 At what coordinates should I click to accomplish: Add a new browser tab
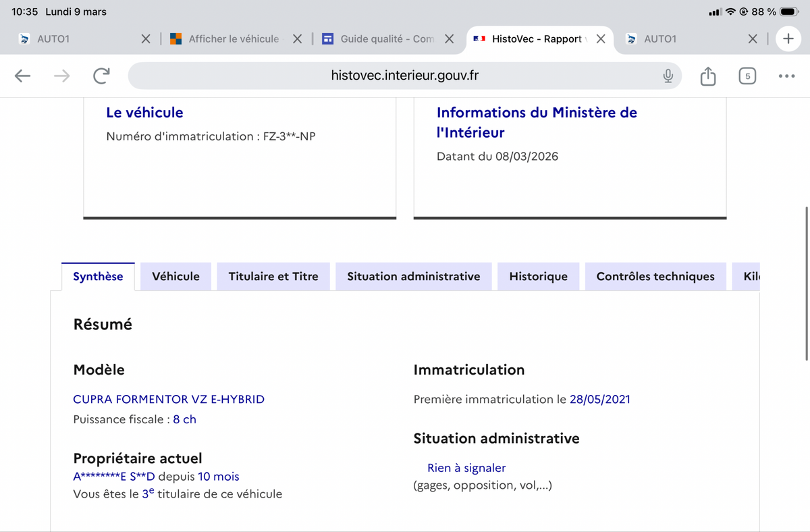(788, 39)
